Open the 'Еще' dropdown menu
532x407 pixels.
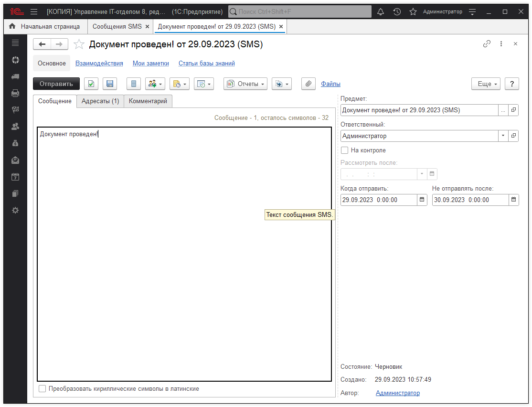[x=486, y=84]
